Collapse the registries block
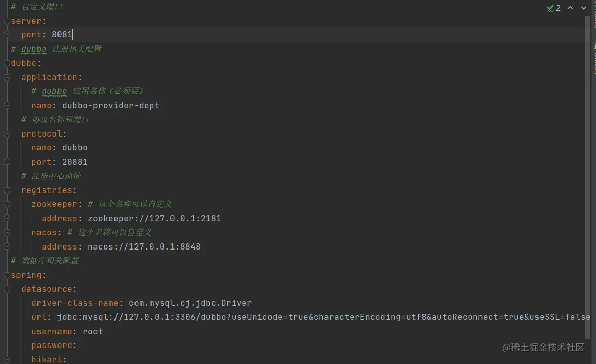This screenshot has height=364, width=596. [7, 190]
